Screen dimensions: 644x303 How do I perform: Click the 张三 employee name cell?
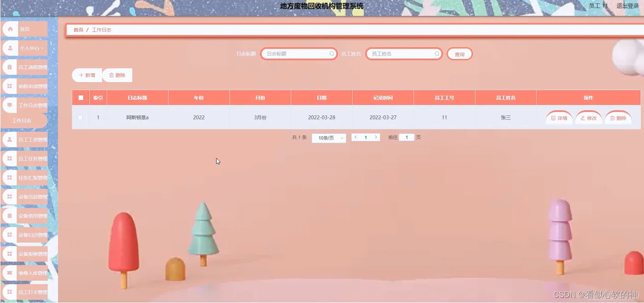(x=506, y=117)
